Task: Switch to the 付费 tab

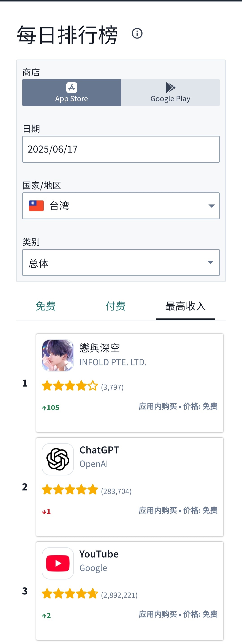Action: click(x=116, y=306)
